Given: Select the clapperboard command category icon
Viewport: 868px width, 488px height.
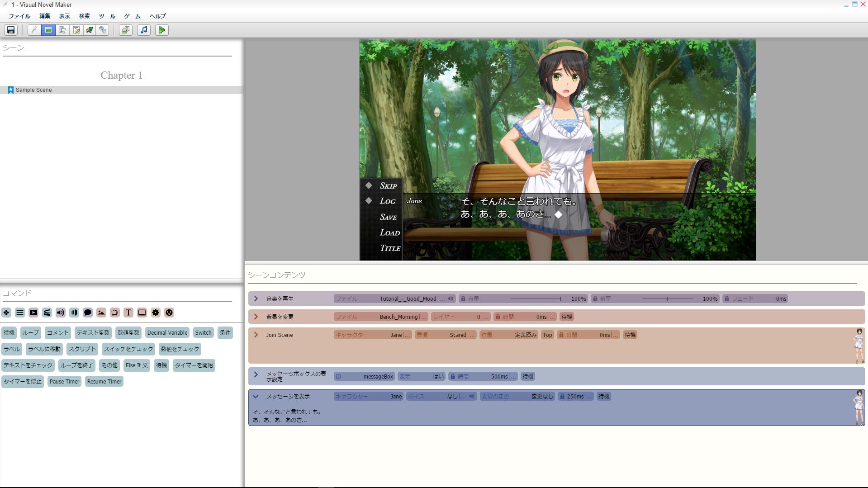Looking at the screenshot, I should (x=47, y=313).
